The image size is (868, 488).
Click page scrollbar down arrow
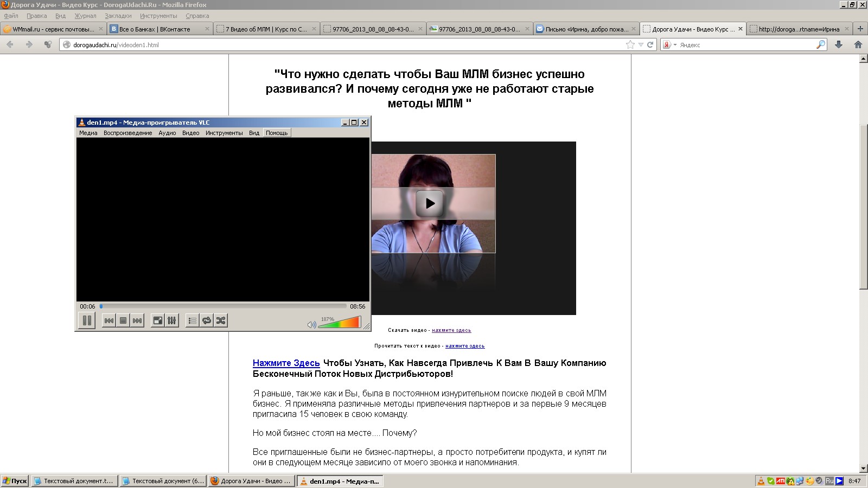(864, 468)
